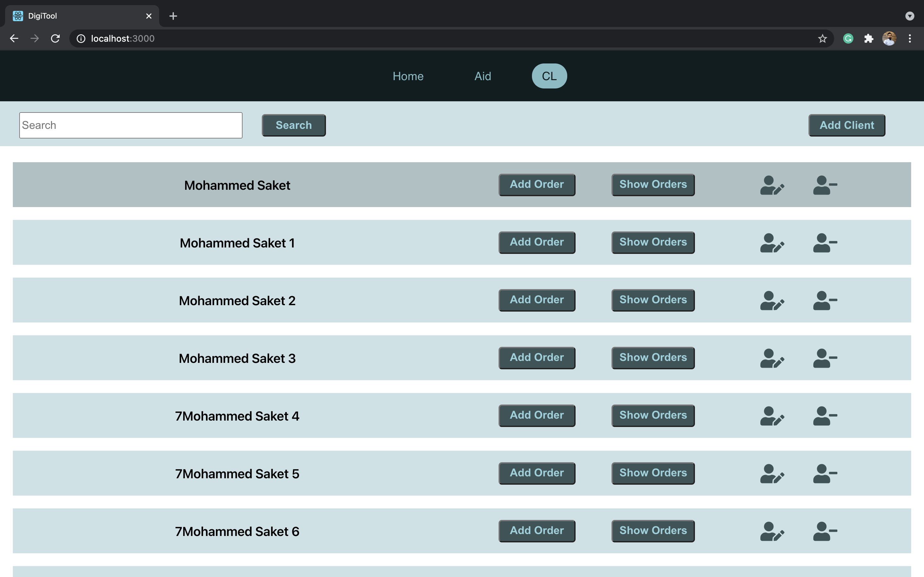Click the edit icon for 7Mohammed Saket 6

point(772,531)
